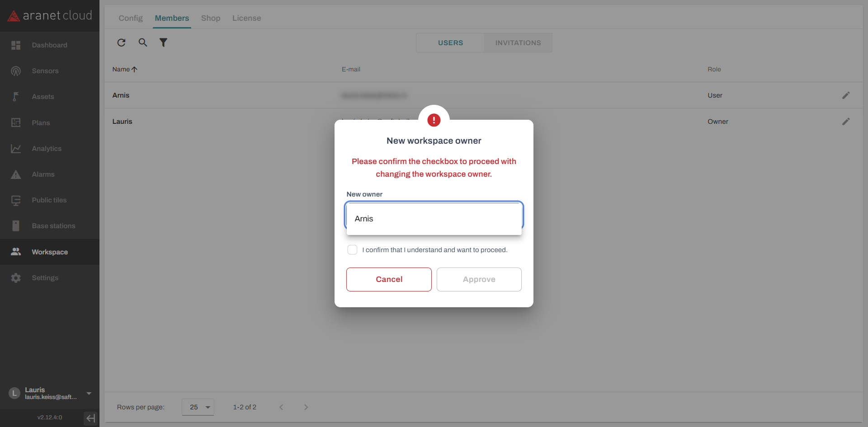Viewport: 868px width, 427px height.
Task: Click the edit pencil for Lauris
Action: point(846,122)
